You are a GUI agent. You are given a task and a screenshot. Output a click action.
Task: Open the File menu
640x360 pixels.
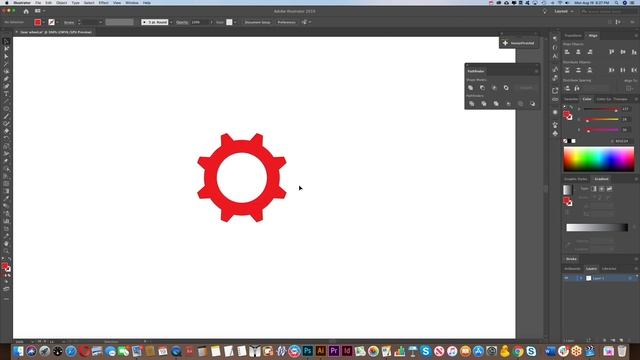coord(38,2)
